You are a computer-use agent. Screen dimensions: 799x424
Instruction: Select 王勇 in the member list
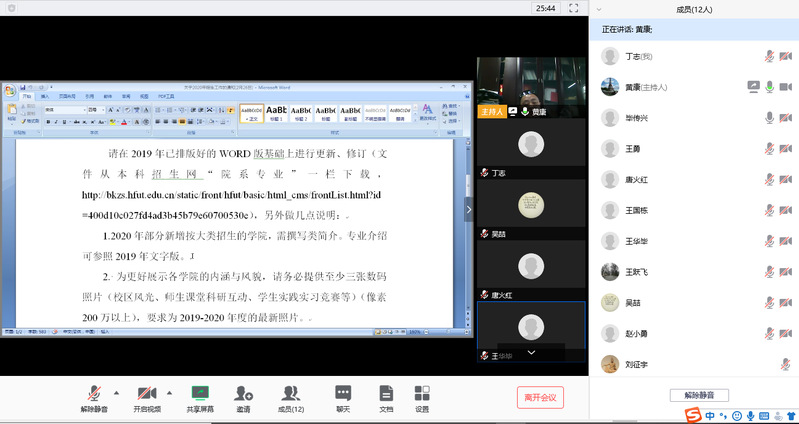[632, 149]
